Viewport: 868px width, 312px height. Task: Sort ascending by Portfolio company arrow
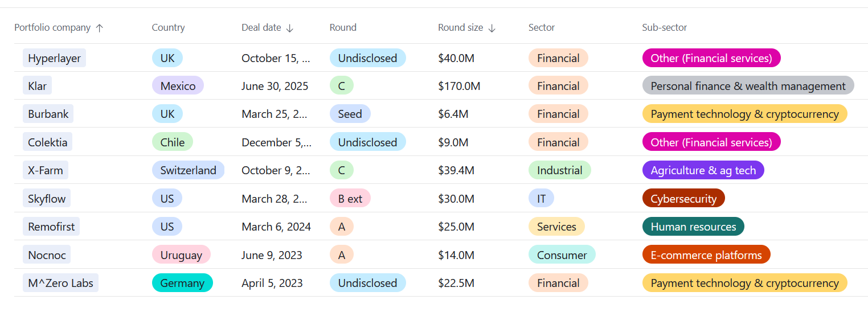point(100,28)
